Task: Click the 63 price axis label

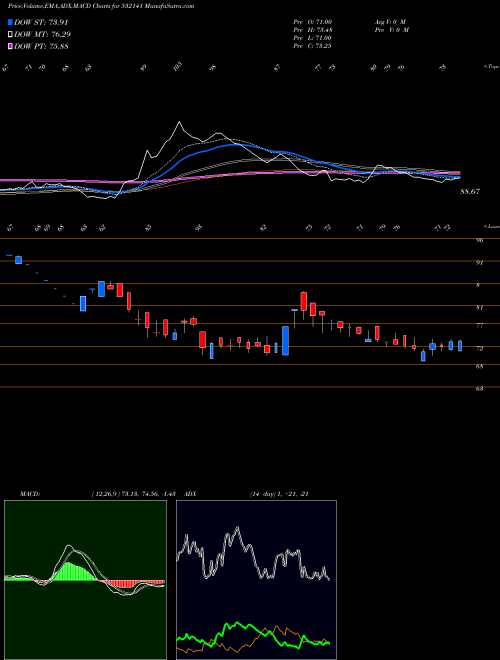Action: (x=480, y=389)
